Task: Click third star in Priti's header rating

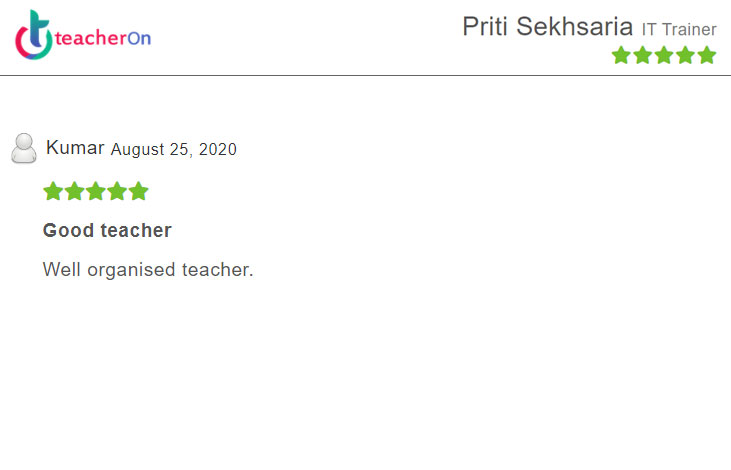Action: tap(664, 55)
